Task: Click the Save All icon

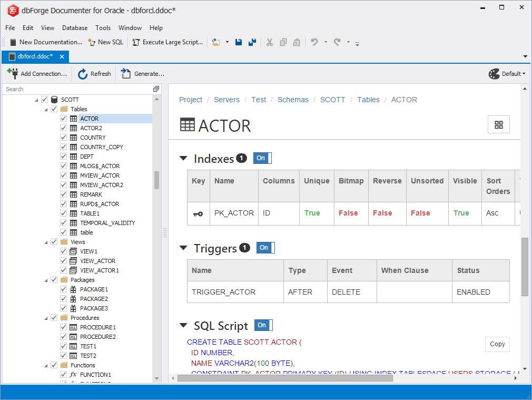Action: tap(252, 42)
